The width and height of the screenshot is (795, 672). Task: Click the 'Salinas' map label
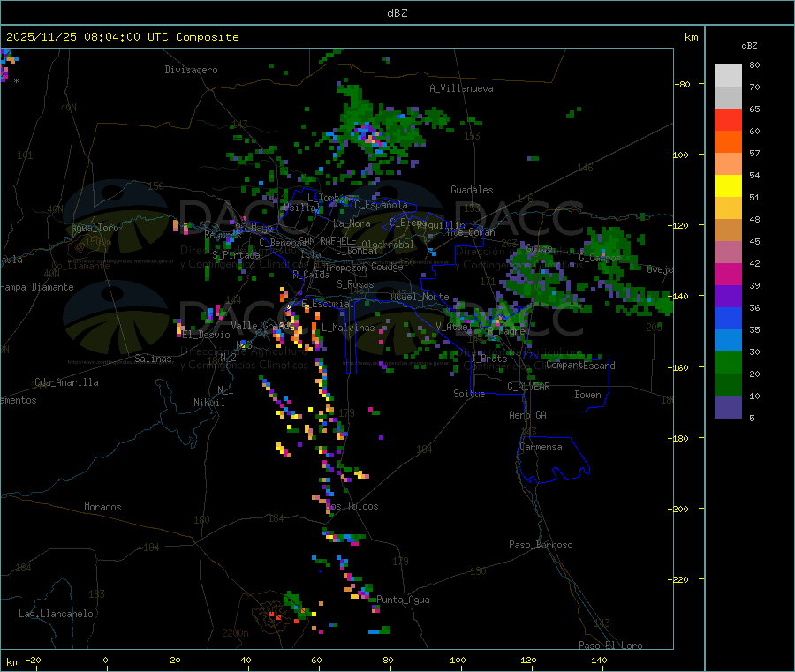[153, 359]
